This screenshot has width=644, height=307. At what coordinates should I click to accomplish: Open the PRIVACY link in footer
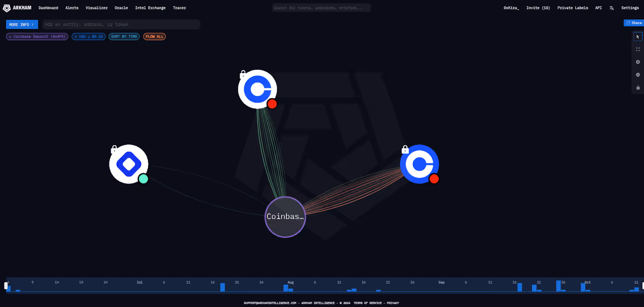393,303
